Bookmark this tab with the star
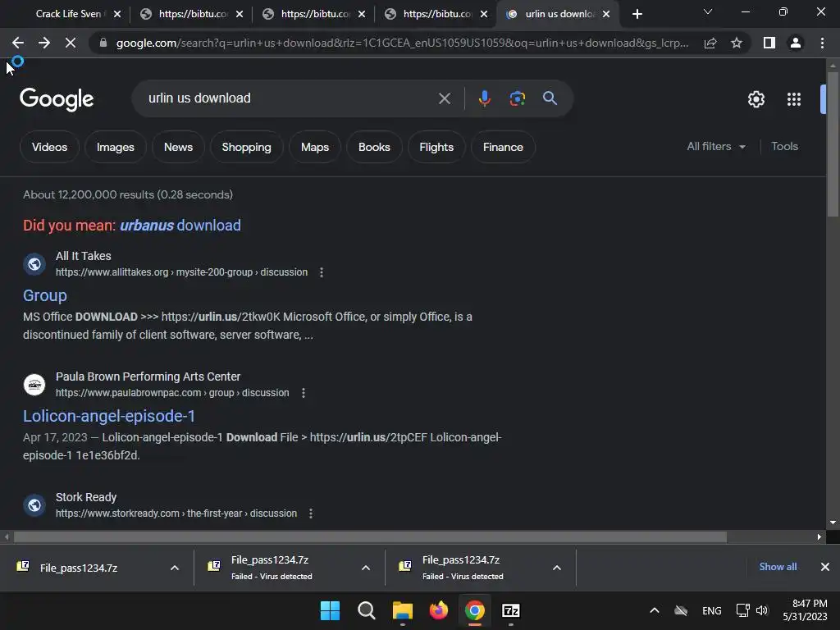This screenshot has height=630, width=840. 737,43
